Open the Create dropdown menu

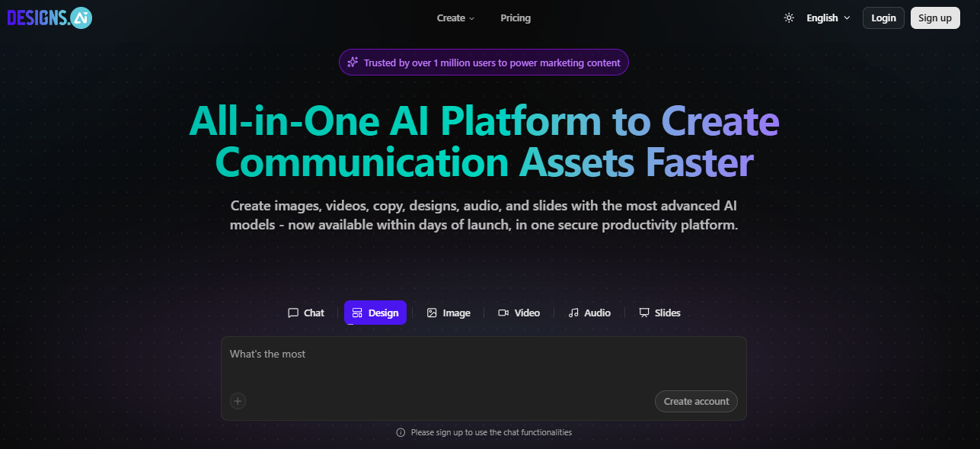click(455, 18)
